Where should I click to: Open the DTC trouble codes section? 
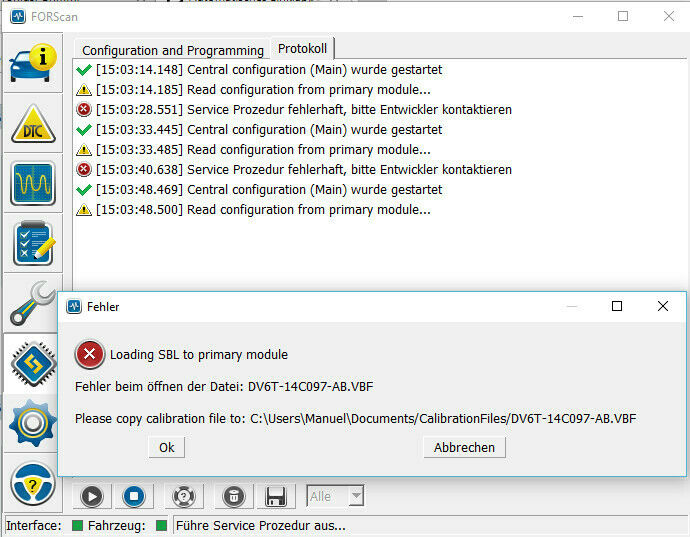click(x=33, y=123)
